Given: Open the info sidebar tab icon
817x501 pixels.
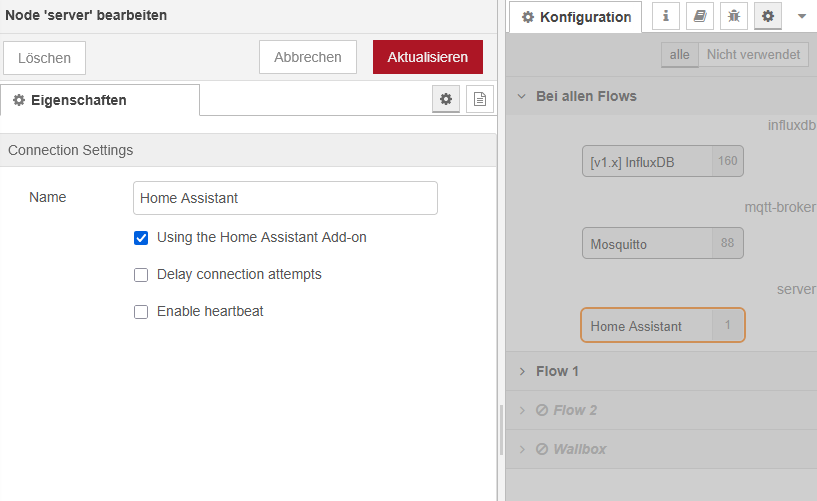Looking at the screenshot, I should click(666, 16).
